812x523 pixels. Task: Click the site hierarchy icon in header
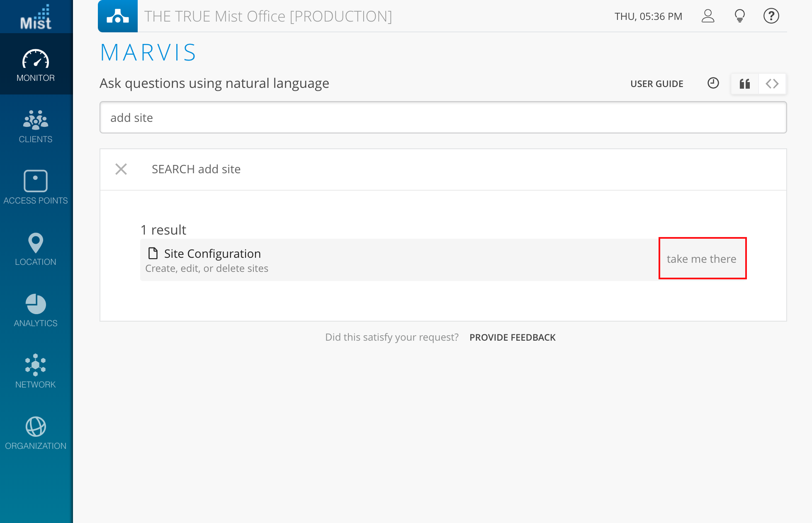click(118, 16)
